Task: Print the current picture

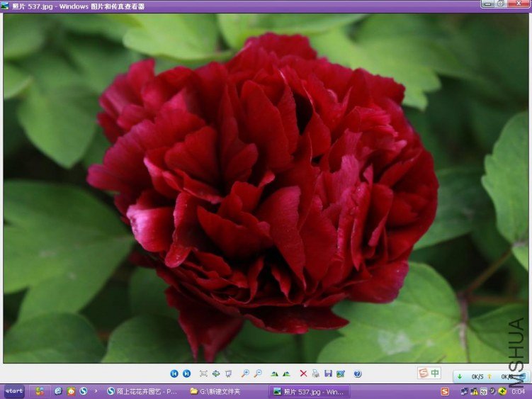Action: click(315, 373)
